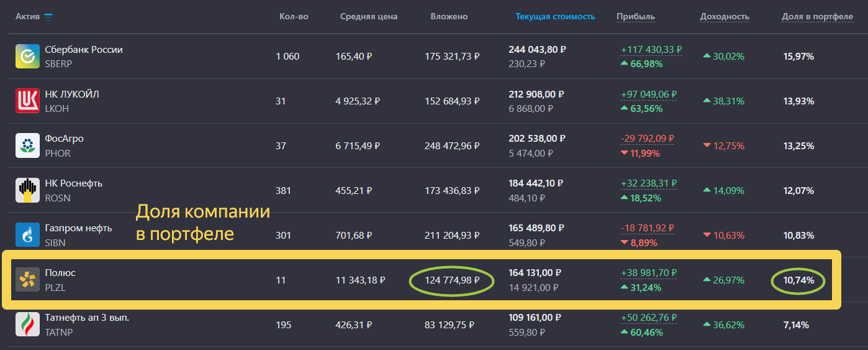Select the PhosAgro logo icon
868x350 pixels.
click(27, 146)
